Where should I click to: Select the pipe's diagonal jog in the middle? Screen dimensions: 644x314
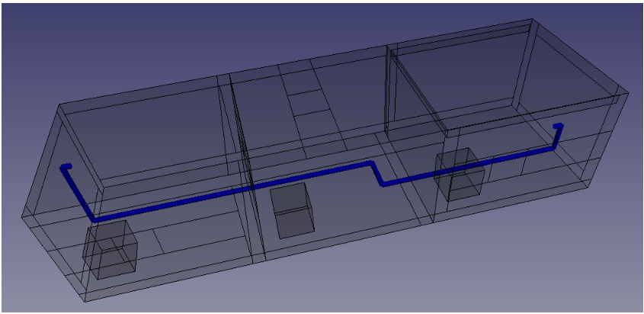(376, 174)
